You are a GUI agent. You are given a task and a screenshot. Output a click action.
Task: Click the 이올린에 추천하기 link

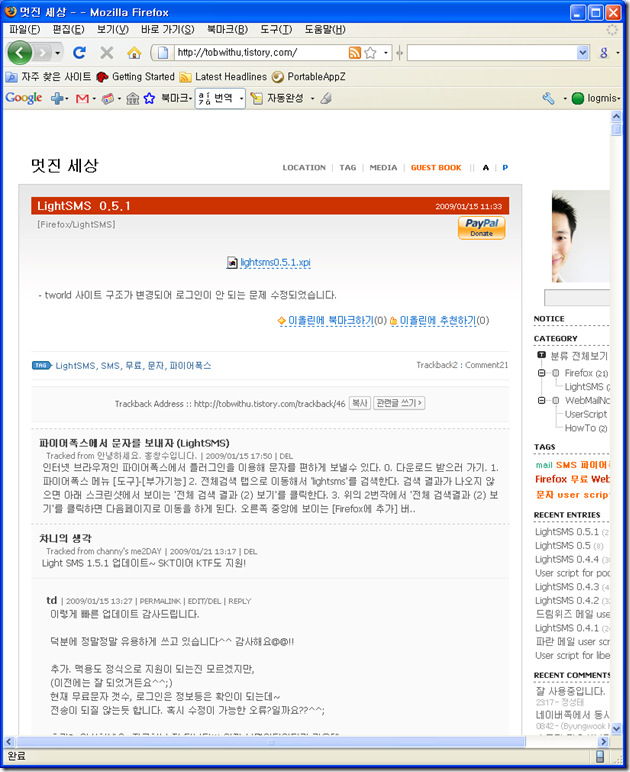coord(438,321)
